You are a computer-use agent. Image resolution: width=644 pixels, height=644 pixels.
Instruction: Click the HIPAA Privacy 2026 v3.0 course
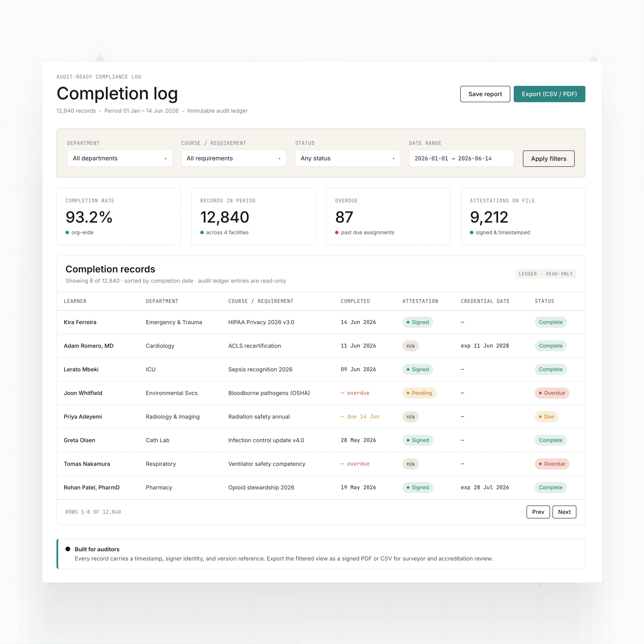click(261, 322)
